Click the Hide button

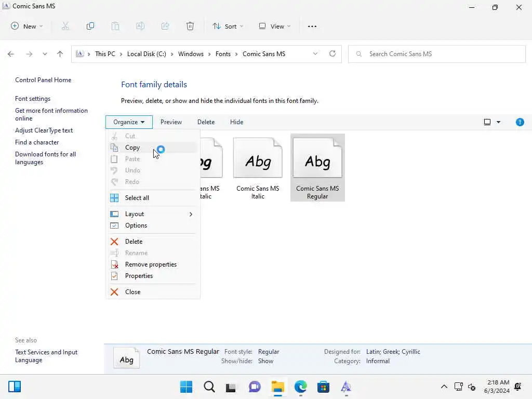[x=236, y=122]
